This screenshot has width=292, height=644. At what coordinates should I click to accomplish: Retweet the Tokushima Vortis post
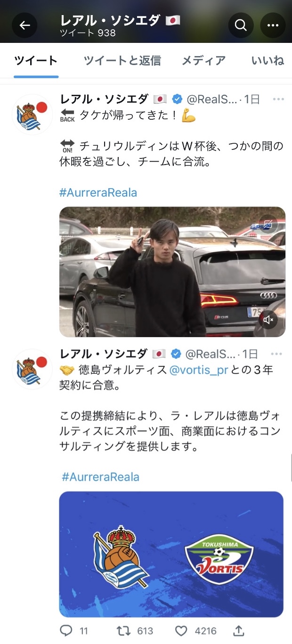point(123,630)
